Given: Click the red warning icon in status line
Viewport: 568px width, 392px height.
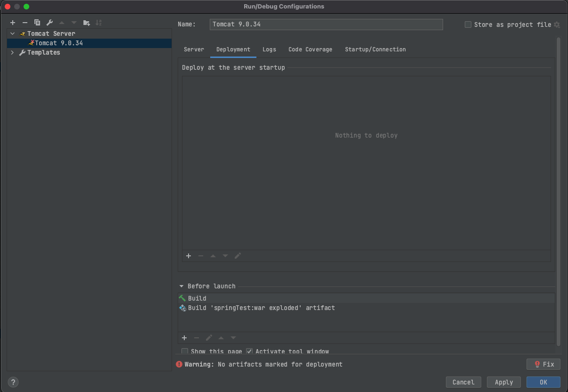Looking at the screenshot, I should tap(179, 364).
